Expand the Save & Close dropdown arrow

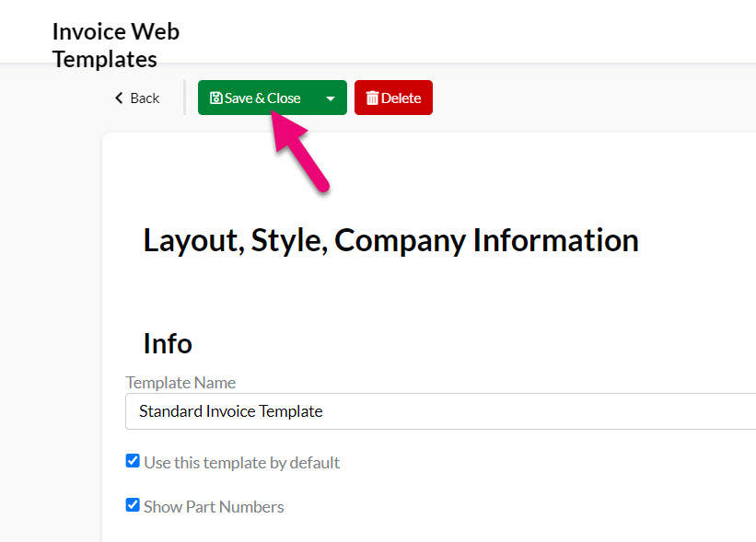(331, 98)
